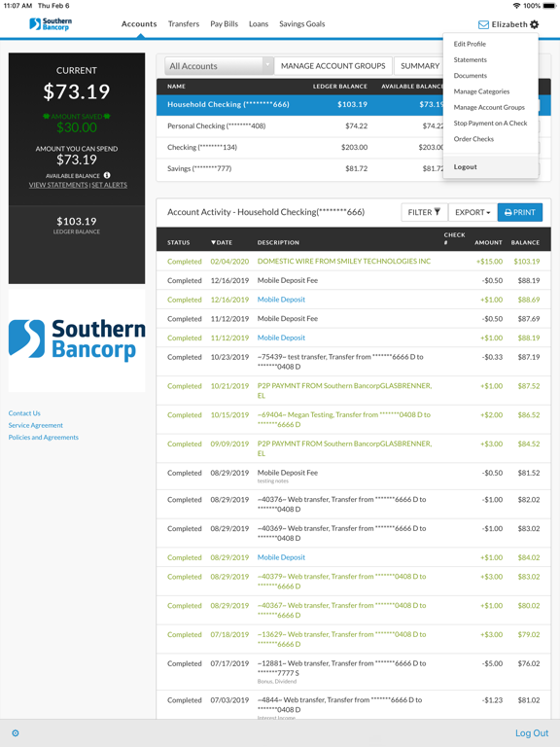
Task: Click the Description column header
Action: tap(278, 242)
